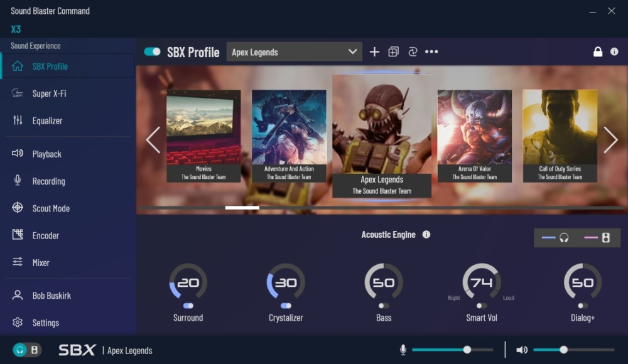Show next profiles with right arrow
Screen dimensions: 628x364
(x=610, y=140)
